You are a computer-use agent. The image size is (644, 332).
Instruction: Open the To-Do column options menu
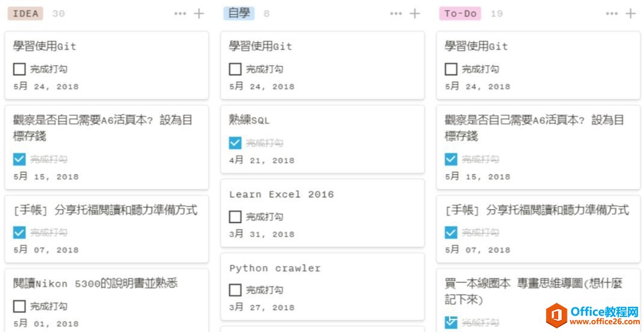(612, 13)
